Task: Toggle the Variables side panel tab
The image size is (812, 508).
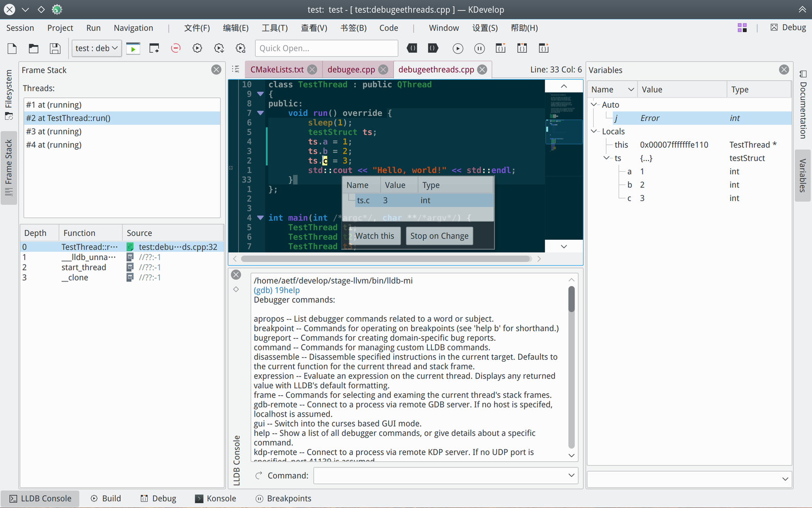Action: coord(802,175)
